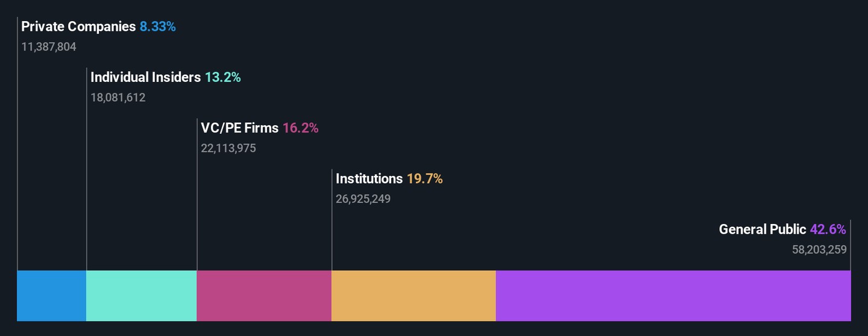Image resolution: width=868 pixels, height=336 pixels.
Task: Click the Private Companies label
Action: (x=78, y=26)
